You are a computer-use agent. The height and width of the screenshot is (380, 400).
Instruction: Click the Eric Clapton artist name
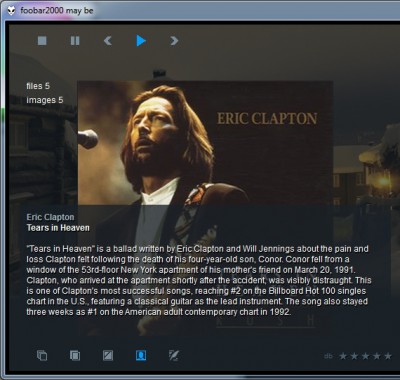[x=50, y=217]
